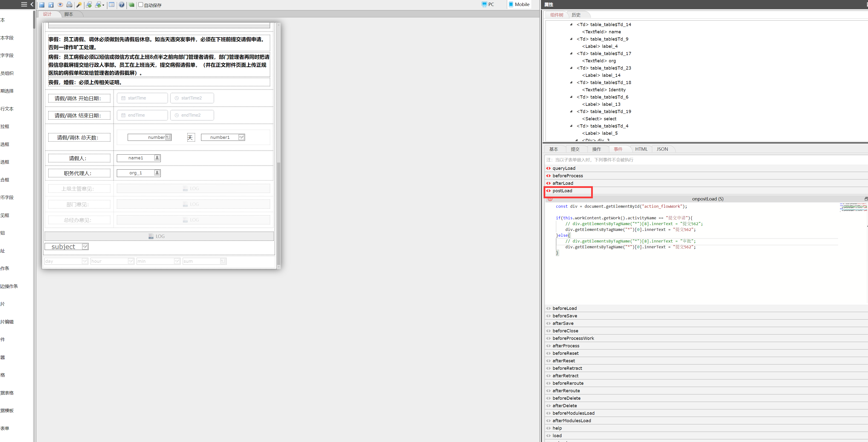Expand the beforeSave event row
Viewport: 868px width, 442px height.
click(565, 316)
